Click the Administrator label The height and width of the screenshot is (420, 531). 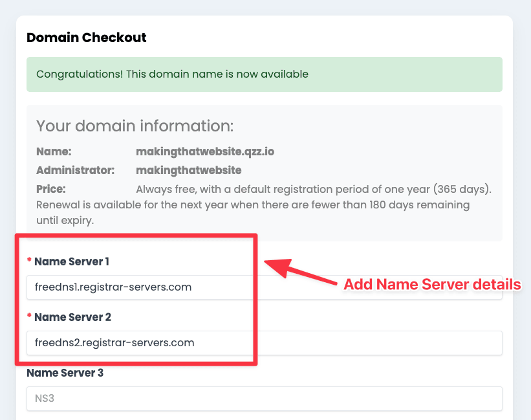click(68, 170)
